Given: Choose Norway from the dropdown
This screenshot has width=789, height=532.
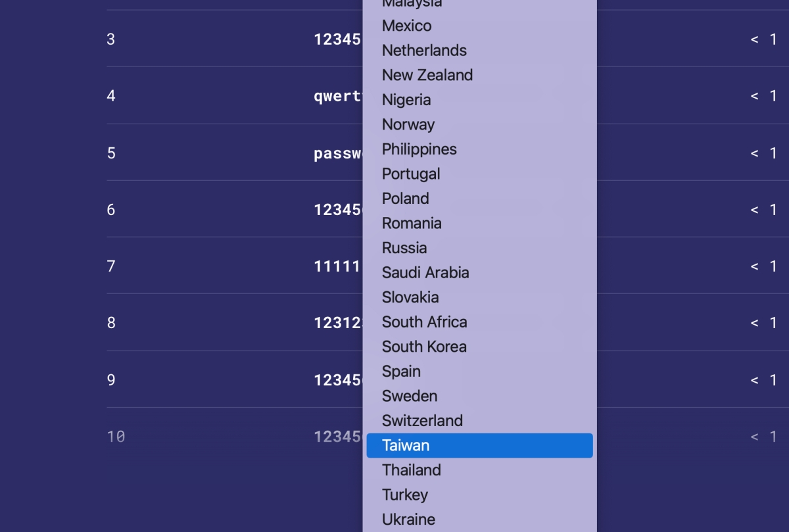Looking at the screenshot, I should (x=408, y=124).
